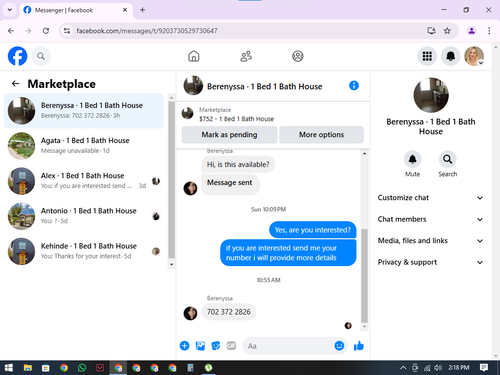
Task: Expand Customize chat section
Action: [430, 198]
